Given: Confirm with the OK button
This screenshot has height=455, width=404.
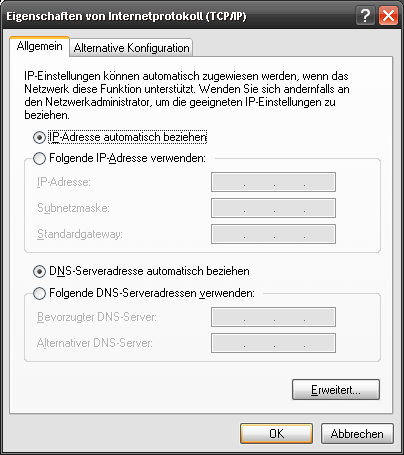Looking at the screenshot, I should pyautogui.click(x=276, y=434).
